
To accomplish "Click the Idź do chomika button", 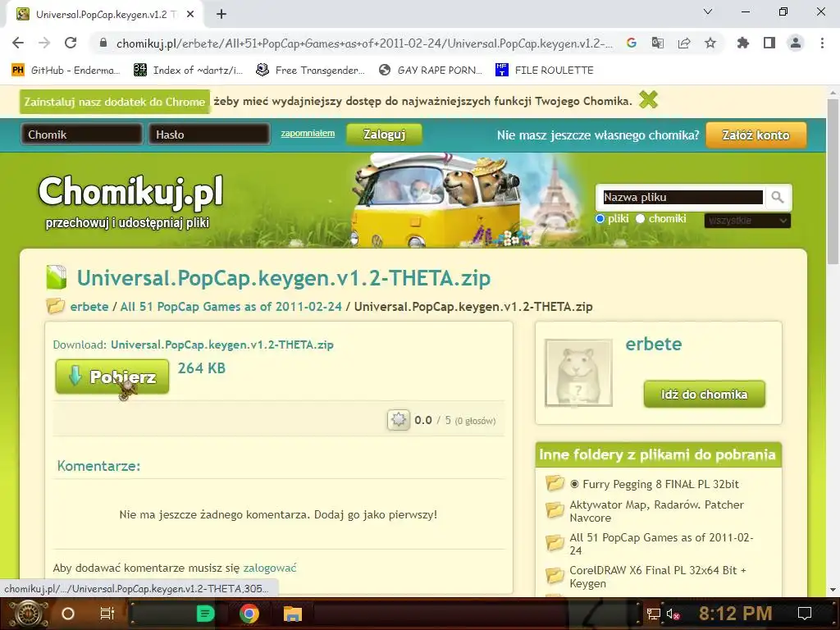I will [x=704, y=395].
